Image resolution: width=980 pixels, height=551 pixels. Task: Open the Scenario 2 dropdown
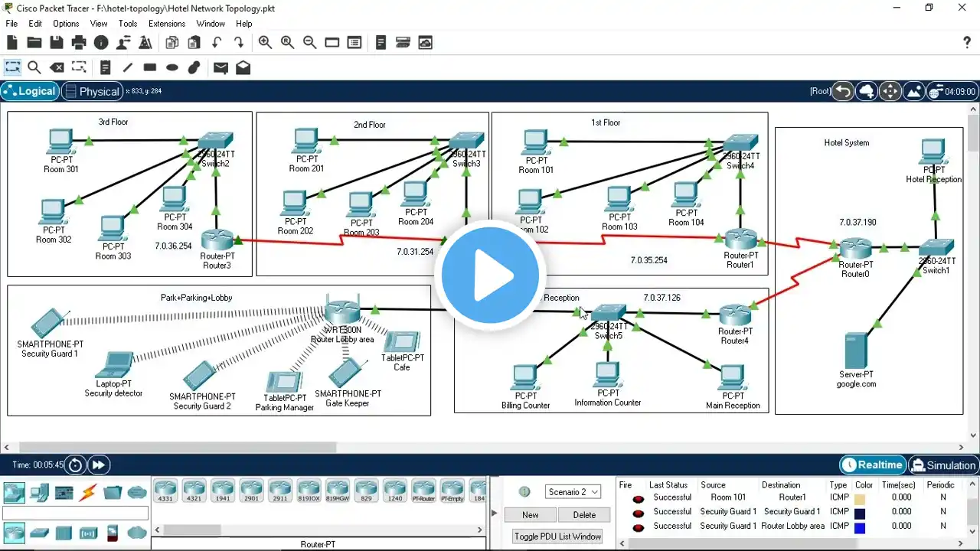(x=573, y=491)
